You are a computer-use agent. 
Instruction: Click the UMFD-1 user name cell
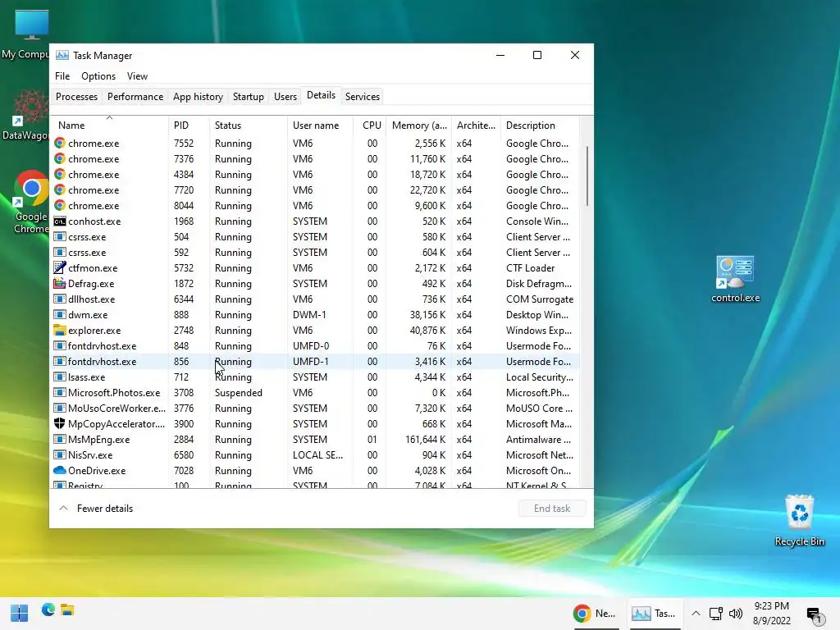(310, 361)
